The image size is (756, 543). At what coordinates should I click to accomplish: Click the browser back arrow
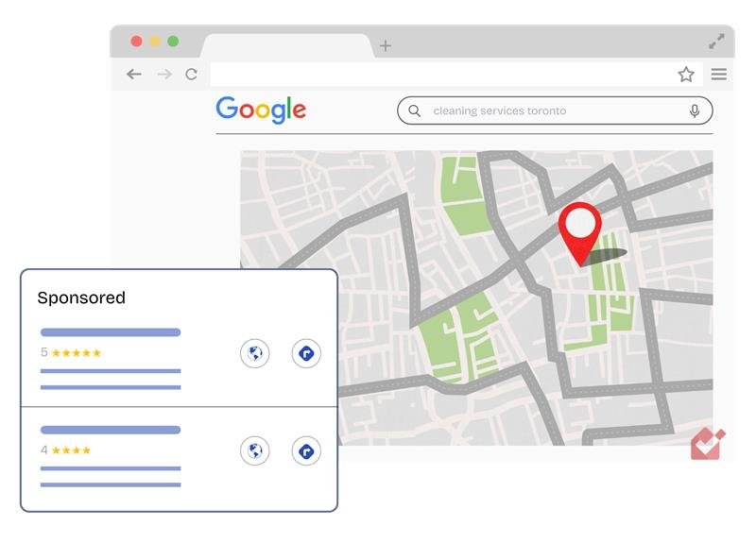134,75
